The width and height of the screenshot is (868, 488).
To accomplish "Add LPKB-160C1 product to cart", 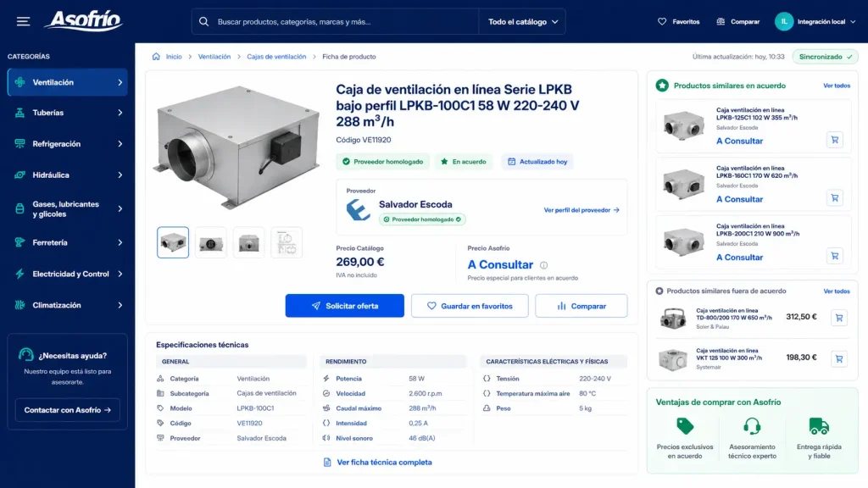I will point(835,198).
